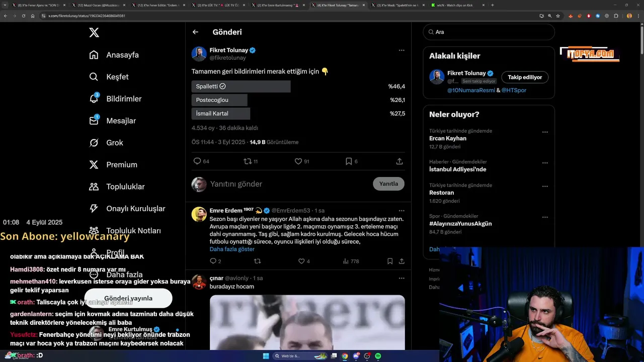Open Premium page
The height and width of the screenshot is (362, 644).
tap(113, 164)
